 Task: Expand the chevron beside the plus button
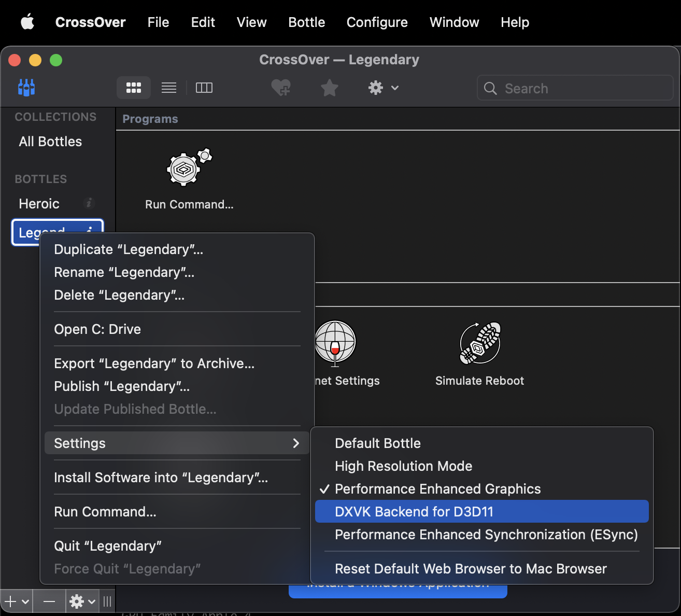25,602
